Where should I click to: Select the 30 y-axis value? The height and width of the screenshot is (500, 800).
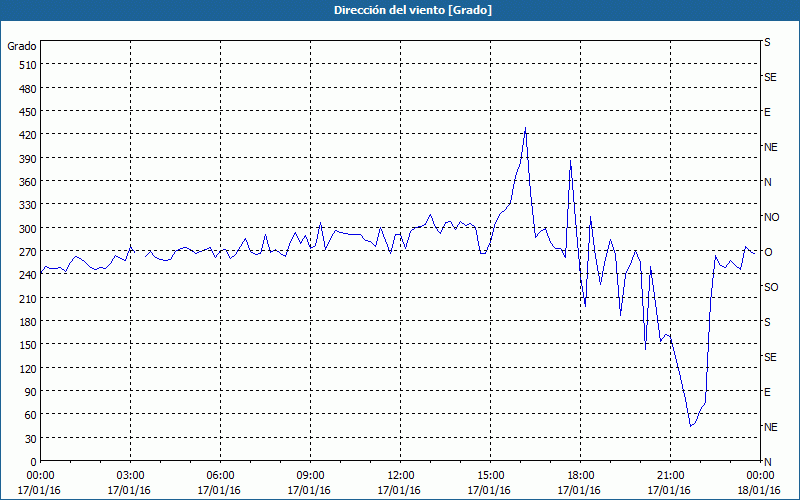[31, 438]
